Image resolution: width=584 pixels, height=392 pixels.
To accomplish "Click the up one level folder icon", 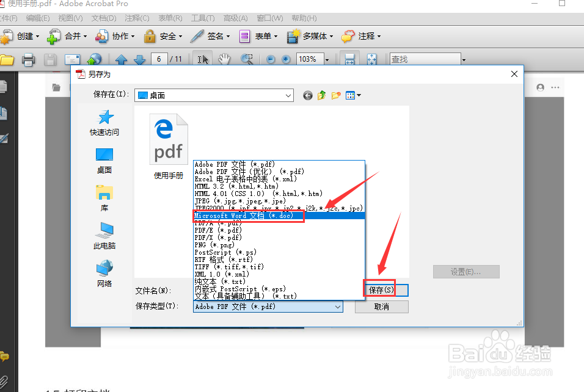I will coord(321,96).
